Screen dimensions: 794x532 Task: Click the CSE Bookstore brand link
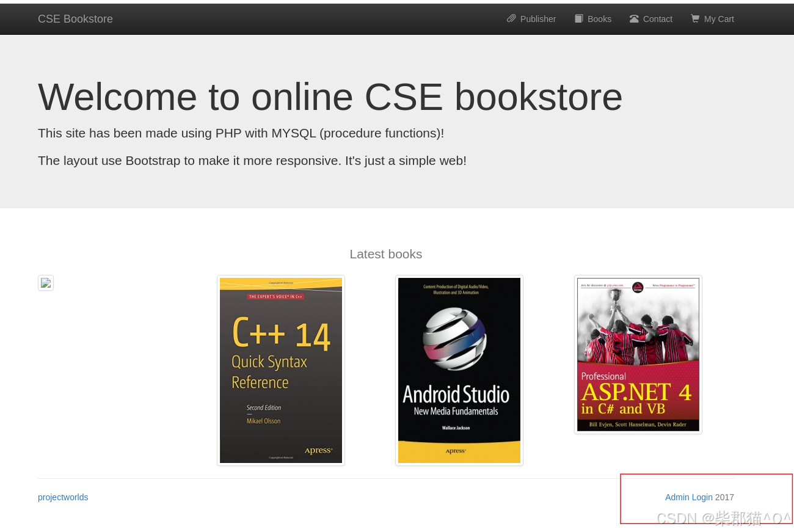[75, 19]
